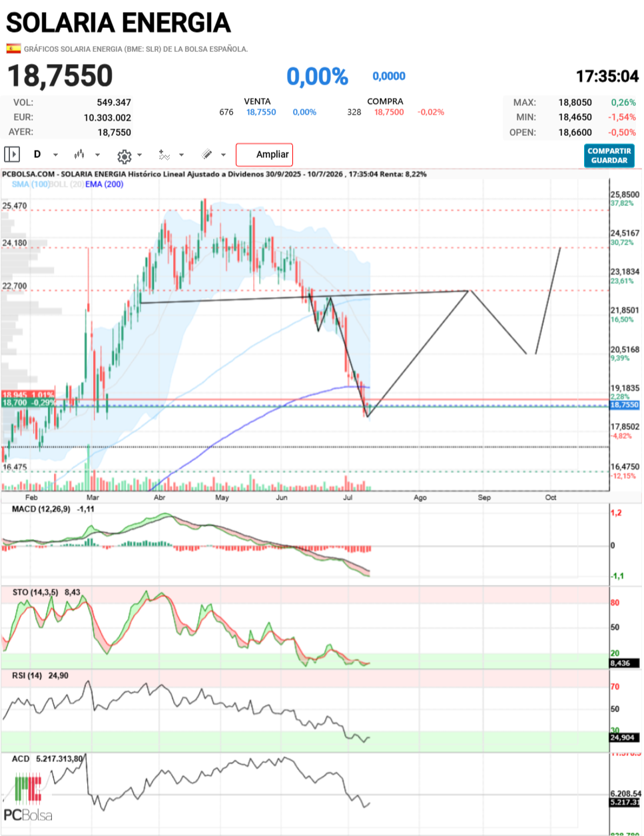Viewport: 644px width, 836px height.
Task: Toggle the EMA (200) indicator label
Action: (105, 184)
